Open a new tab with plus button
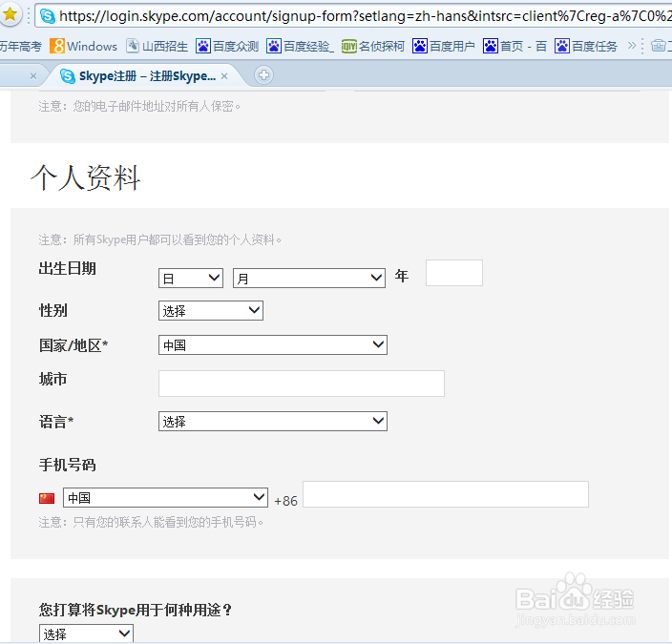This screenshot has width=672, height=644. 263,75
